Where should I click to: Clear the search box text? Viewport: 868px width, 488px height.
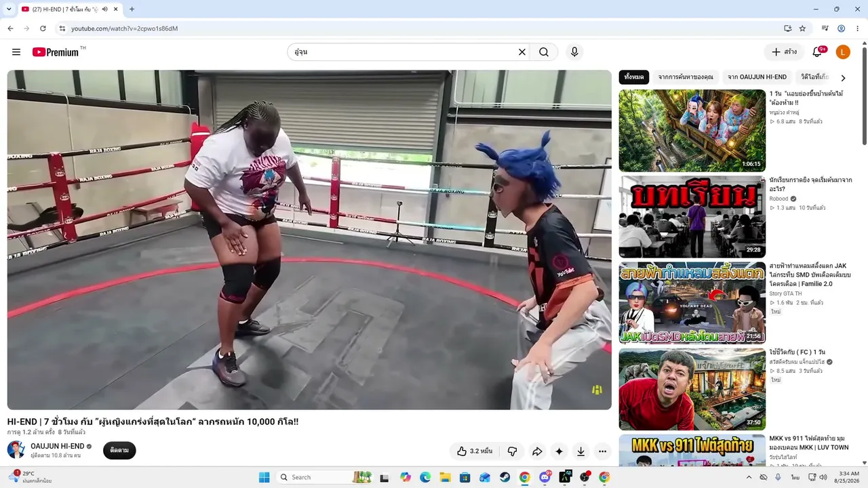click(x=522, y=52)
